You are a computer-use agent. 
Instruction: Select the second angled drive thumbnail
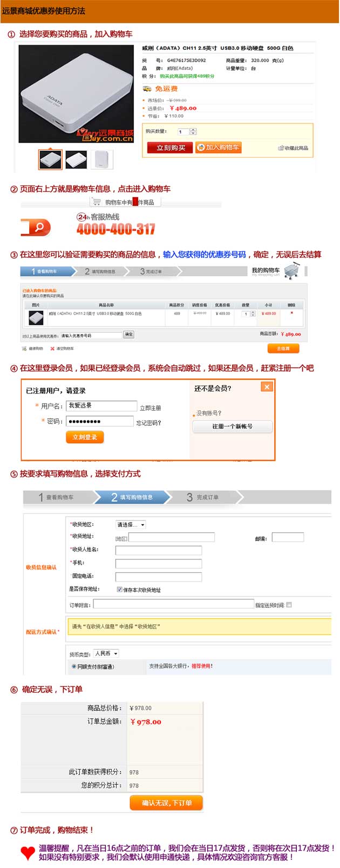76,159
